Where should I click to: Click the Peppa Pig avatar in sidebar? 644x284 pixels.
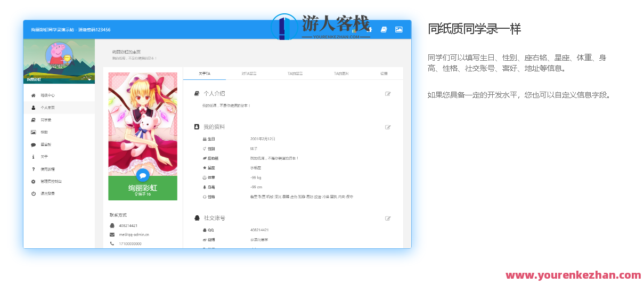click(x=59, y=55)
